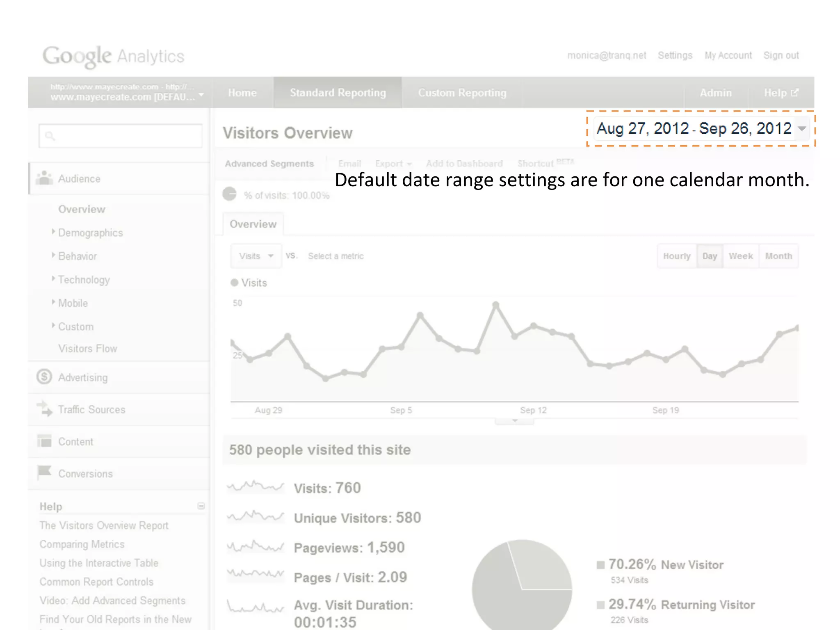Click the Unique Visitors sparkline

(255, 516)
